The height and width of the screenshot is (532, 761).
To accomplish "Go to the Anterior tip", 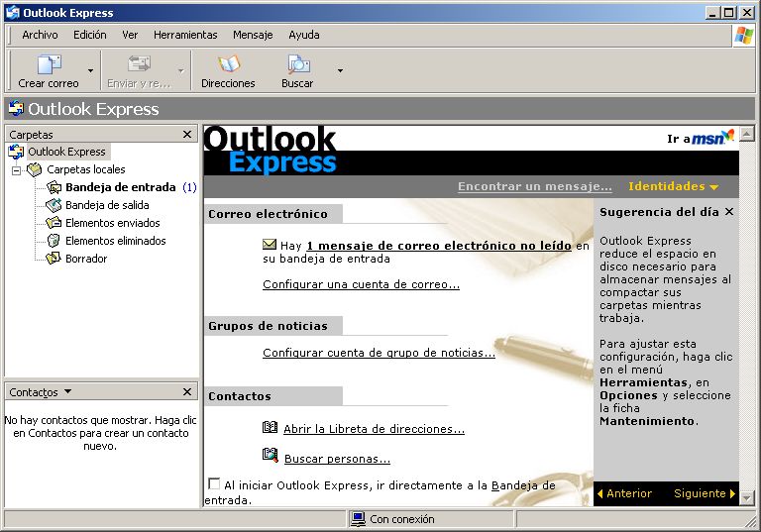I will (x=624, y=493).
